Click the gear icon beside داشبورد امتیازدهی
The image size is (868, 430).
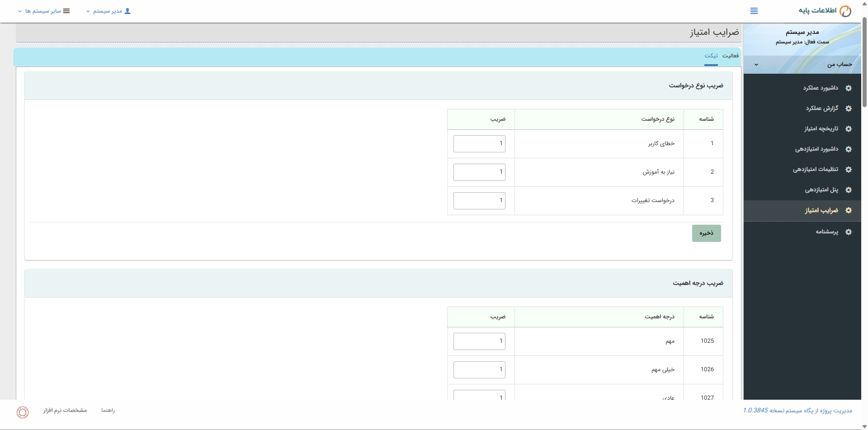849,149
